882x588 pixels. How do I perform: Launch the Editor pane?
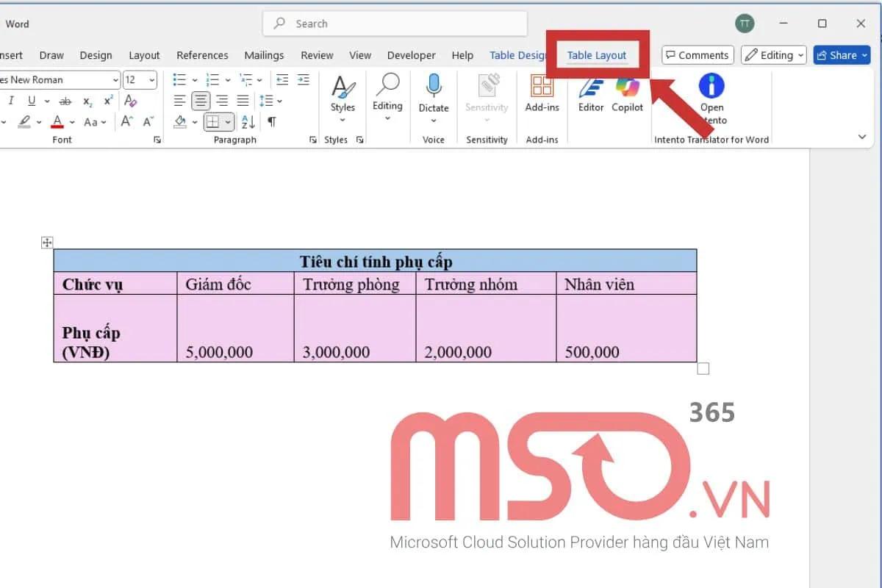point(590,96)
